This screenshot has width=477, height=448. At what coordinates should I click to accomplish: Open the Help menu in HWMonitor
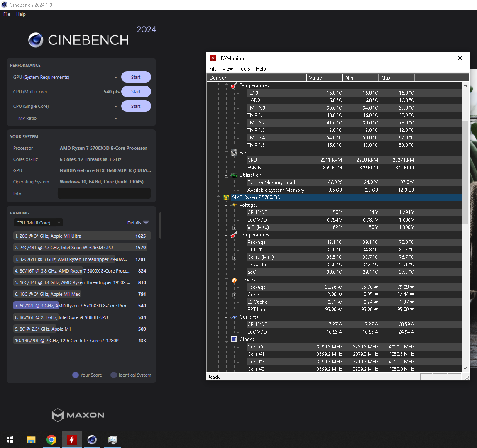(x=261, y=69)
